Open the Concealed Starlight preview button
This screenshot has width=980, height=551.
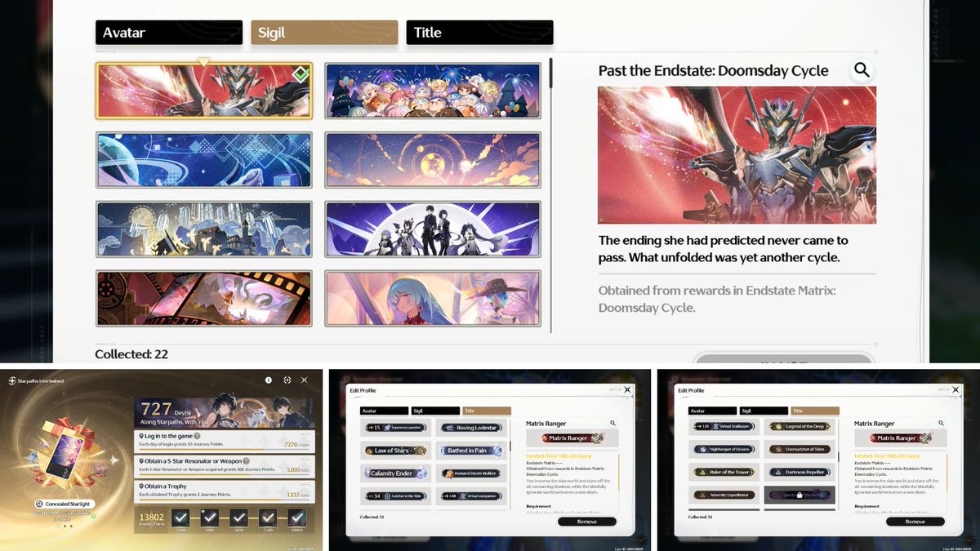(63, 504)
